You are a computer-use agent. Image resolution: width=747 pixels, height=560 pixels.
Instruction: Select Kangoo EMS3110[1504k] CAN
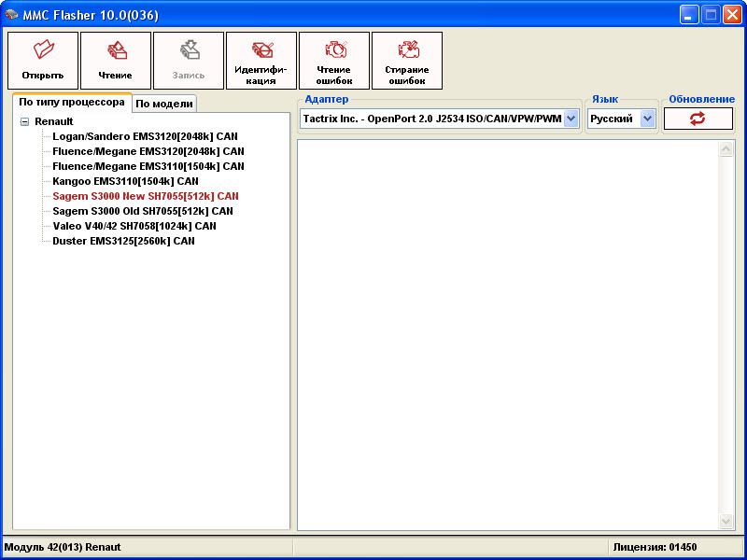point(125,181)
